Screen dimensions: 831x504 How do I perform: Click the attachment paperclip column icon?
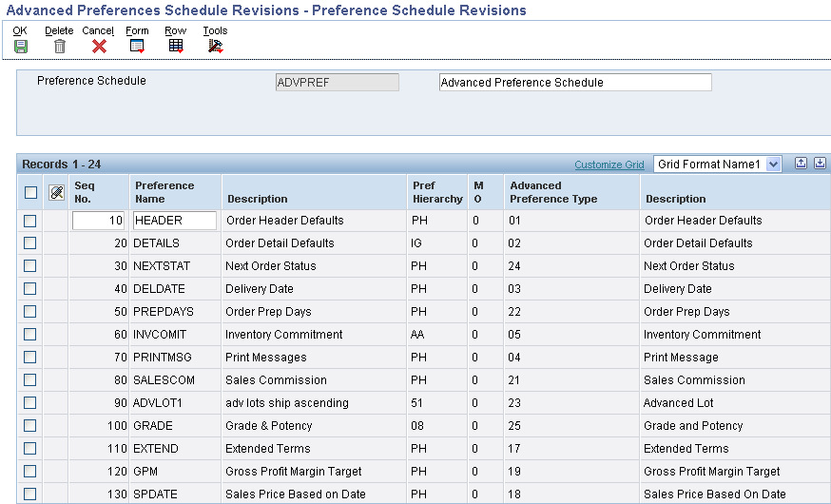coord(56,192)
